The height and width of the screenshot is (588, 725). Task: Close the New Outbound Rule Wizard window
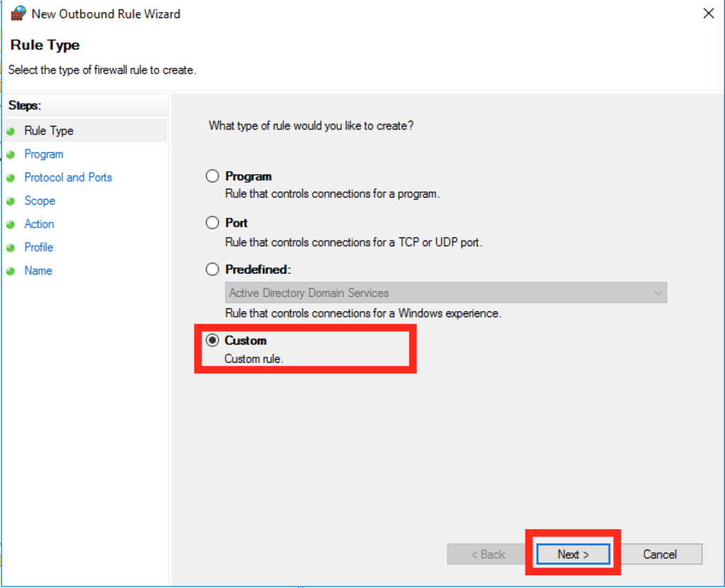tap(708, 13)
